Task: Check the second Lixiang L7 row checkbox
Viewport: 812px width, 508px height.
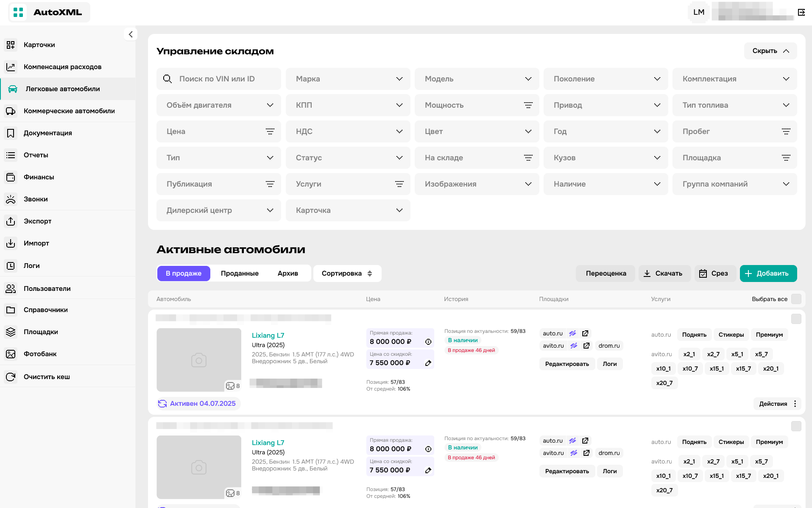Action: pos(796,426)
